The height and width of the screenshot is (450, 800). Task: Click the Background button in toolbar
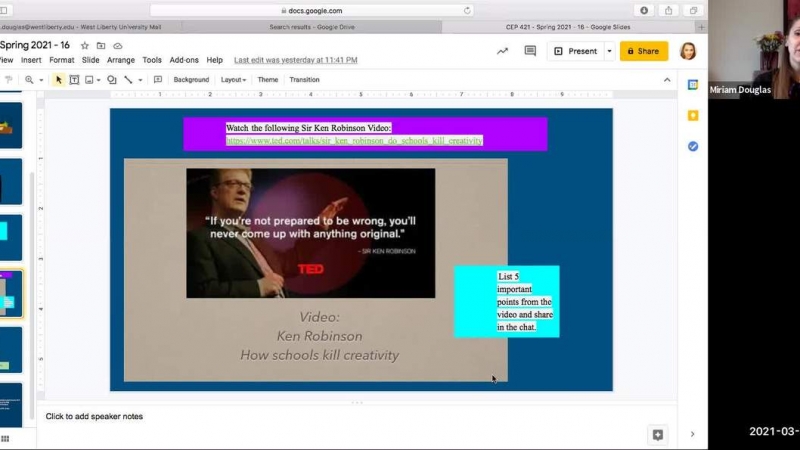[191, 80]
